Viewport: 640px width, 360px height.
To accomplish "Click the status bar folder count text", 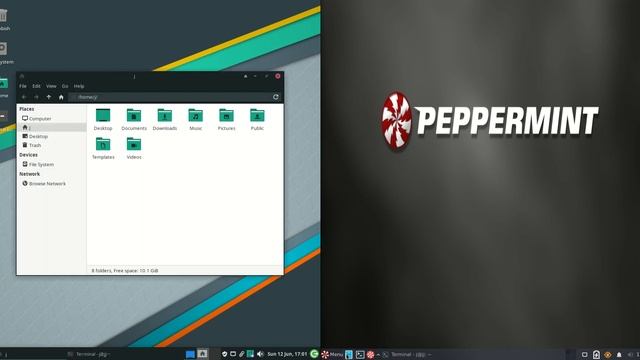I will point(124,270).
